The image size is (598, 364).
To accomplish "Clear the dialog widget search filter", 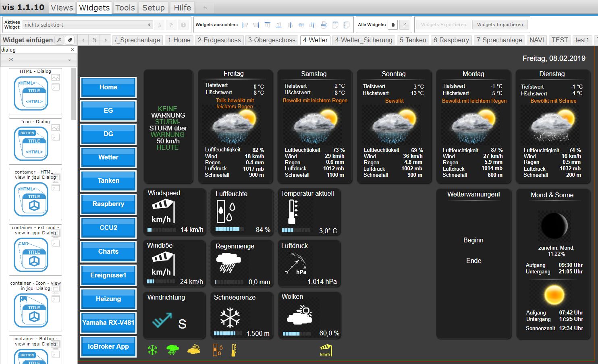I will pos(73,50).
